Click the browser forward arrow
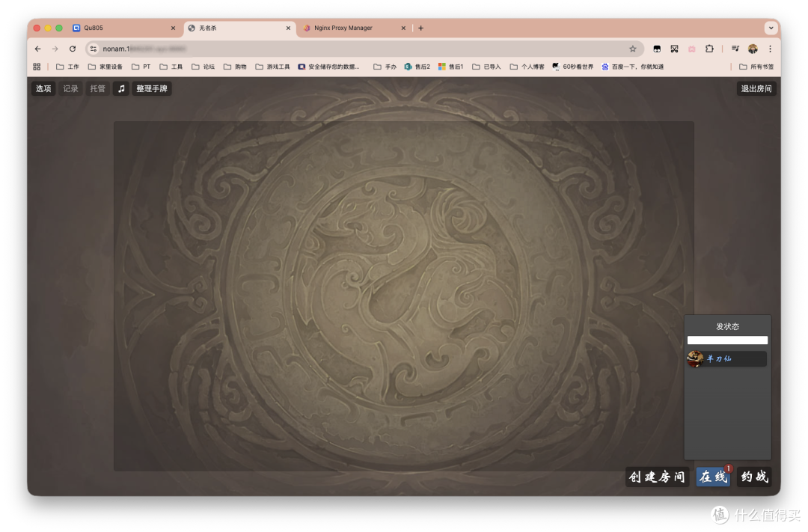 55,49
